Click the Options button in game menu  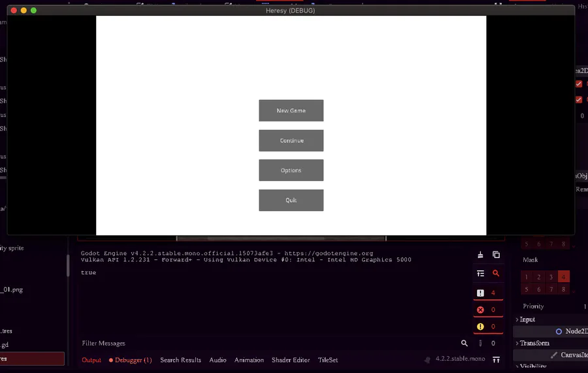pyautogui.click(x=291, y=170)
